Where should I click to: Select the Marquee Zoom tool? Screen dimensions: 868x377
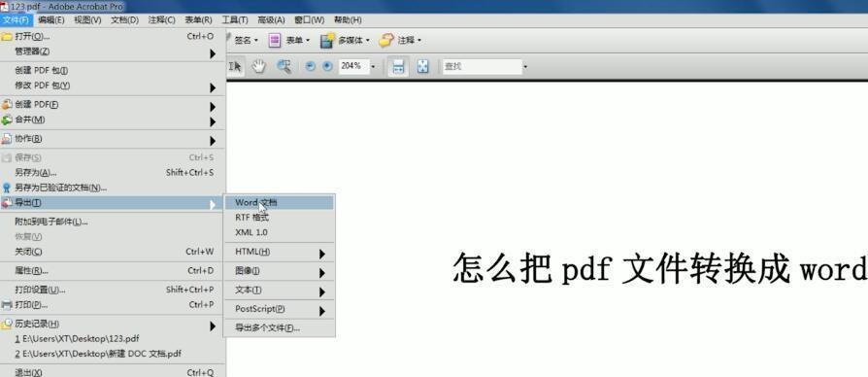pos(284,66)
